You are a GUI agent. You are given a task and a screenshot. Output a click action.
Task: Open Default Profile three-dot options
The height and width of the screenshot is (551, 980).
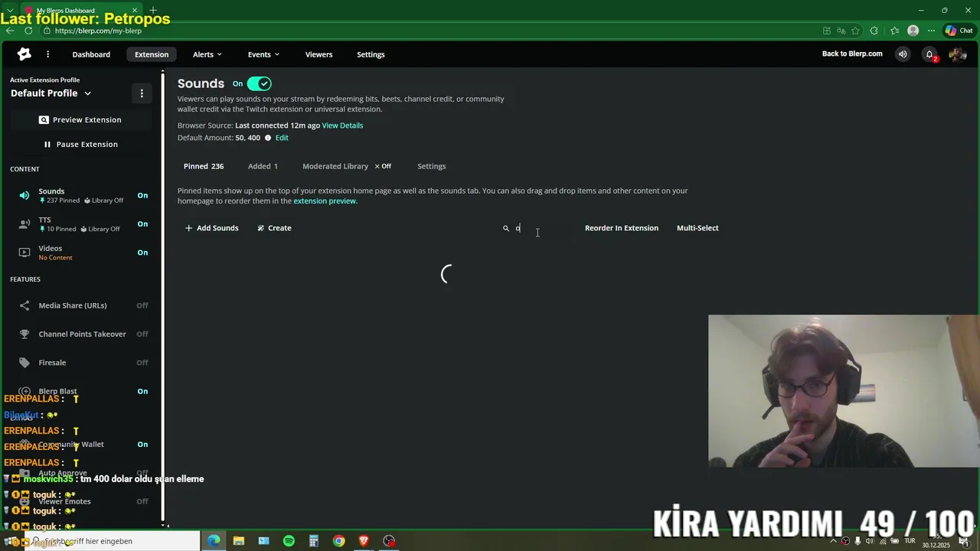[142, 93]
